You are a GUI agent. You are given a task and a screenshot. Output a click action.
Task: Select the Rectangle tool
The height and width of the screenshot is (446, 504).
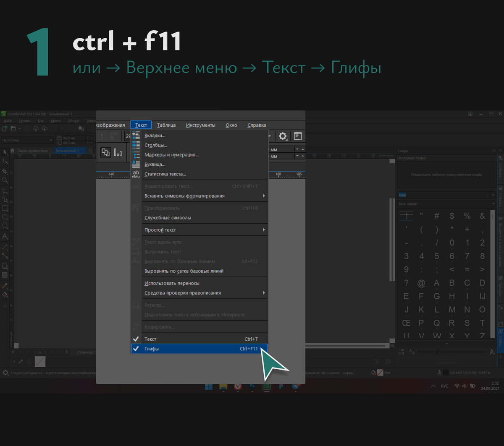[5, 208]
